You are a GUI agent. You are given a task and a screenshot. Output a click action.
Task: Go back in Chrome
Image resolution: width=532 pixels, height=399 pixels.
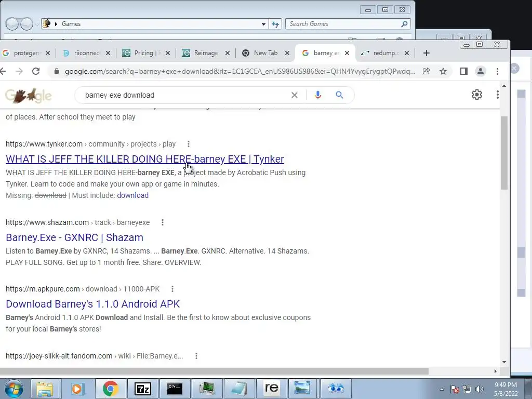[3, 71]
